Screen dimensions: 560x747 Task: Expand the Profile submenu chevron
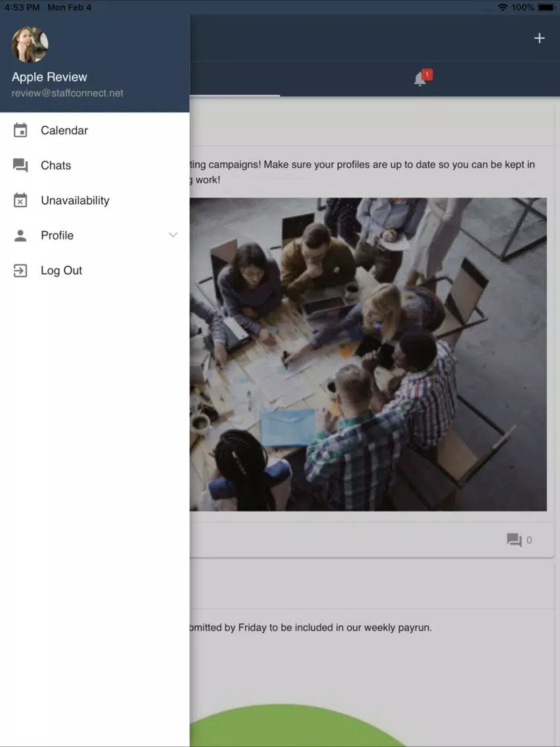(x=173, y=235)
